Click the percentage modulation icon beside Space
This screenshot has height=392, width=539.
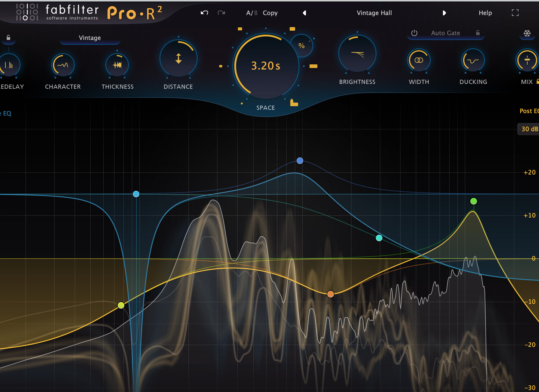point(301,46)
